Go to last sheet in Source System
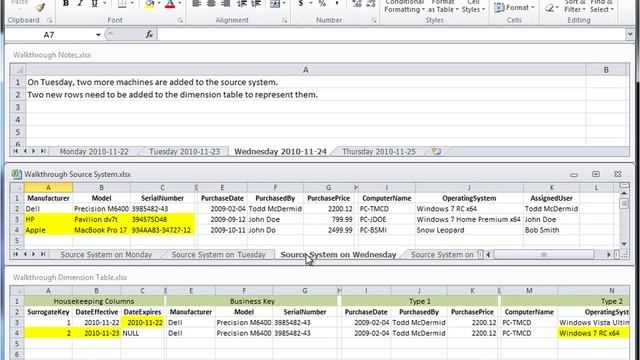Image resolution: width=640 pixels, height=360 pixels. pos(43,254)
